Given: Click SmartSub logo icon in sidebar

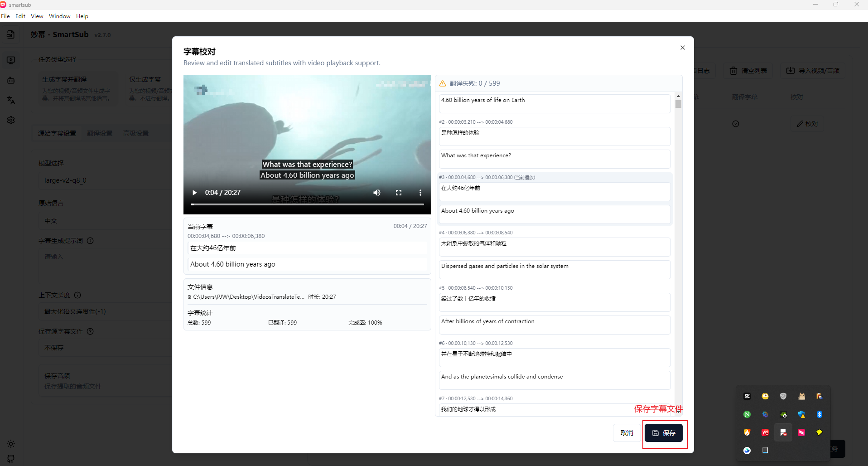Looking at the screenshot, I should [11, 34].
